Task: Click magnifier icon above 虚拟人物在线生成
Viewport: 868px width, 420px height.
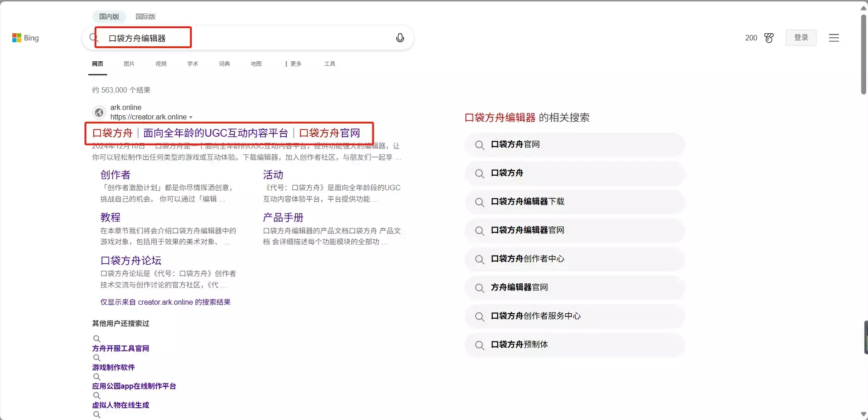Action: [x=96, y=396]
